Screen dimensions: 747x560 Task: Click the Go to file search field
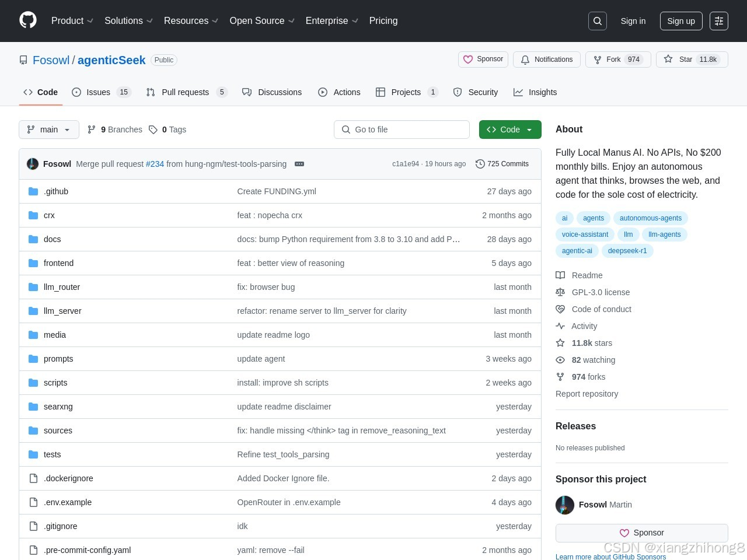coord(402,129)
